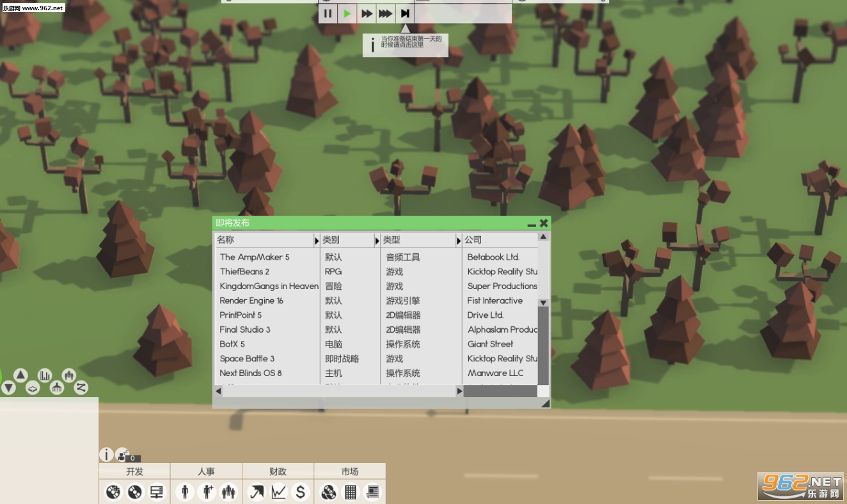Image resolution: width=847 pixels, height=504 pixels.
Task: Select the row "Next Blinds OS 8"
Action: point(376,373)
